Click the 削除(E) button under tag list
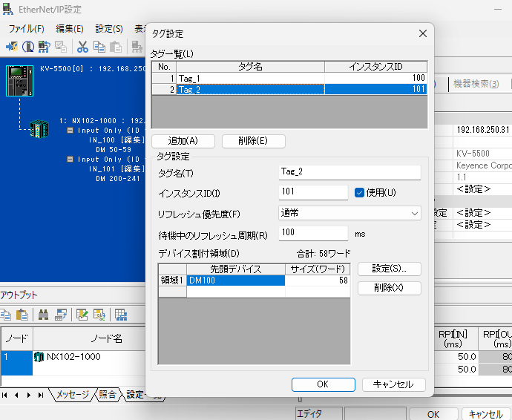The height and width of the screenshot is (420, 512). (243, 141)
